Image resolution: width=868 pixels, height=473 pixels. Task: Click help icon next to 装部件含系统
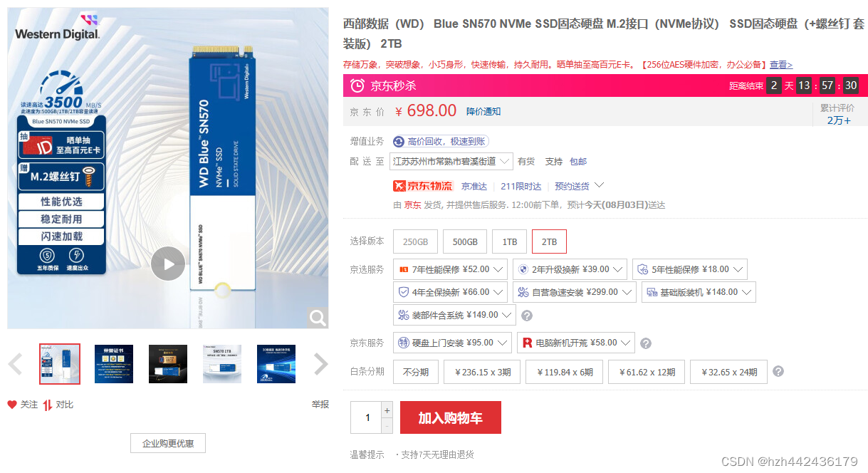click(x=527, y=316)
